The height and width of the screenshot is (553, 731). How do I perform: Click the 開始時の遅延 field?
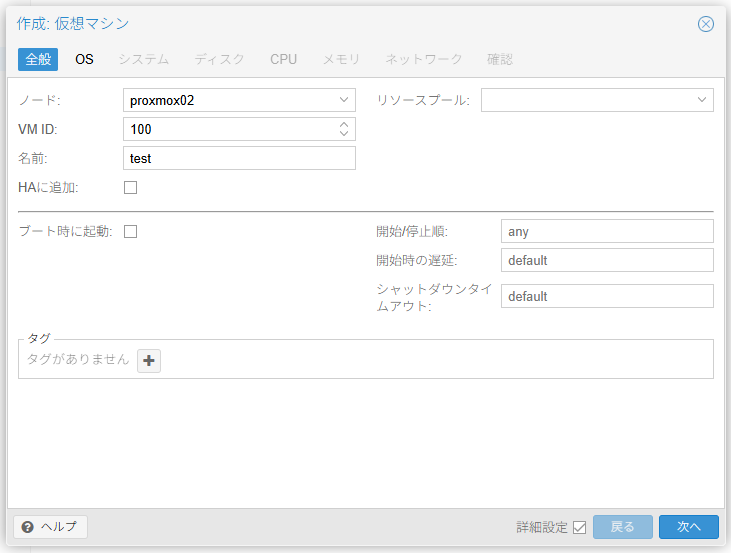pyautogui.click(x=606, y=260)
